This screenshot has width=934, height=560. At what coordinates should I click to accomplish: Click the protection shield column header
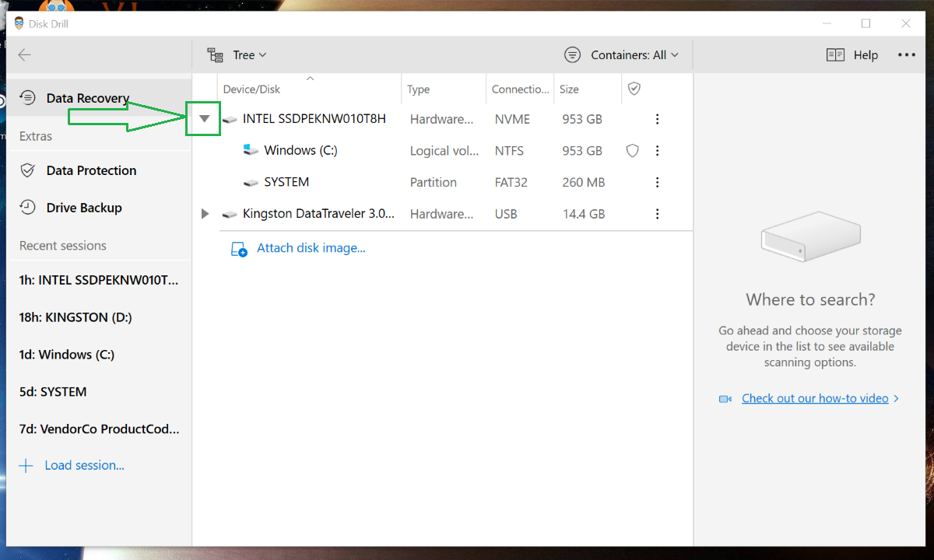[634, 89]
